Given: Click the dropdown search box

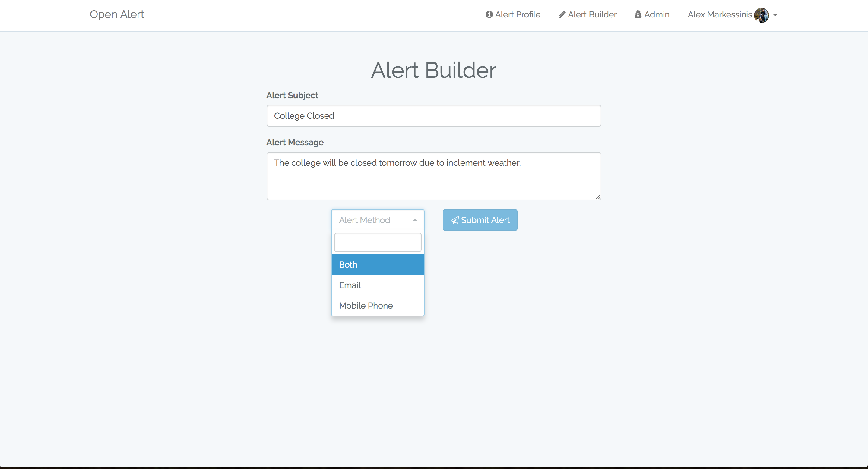Looking at the screenshot, I should click(x=377, y=242).
